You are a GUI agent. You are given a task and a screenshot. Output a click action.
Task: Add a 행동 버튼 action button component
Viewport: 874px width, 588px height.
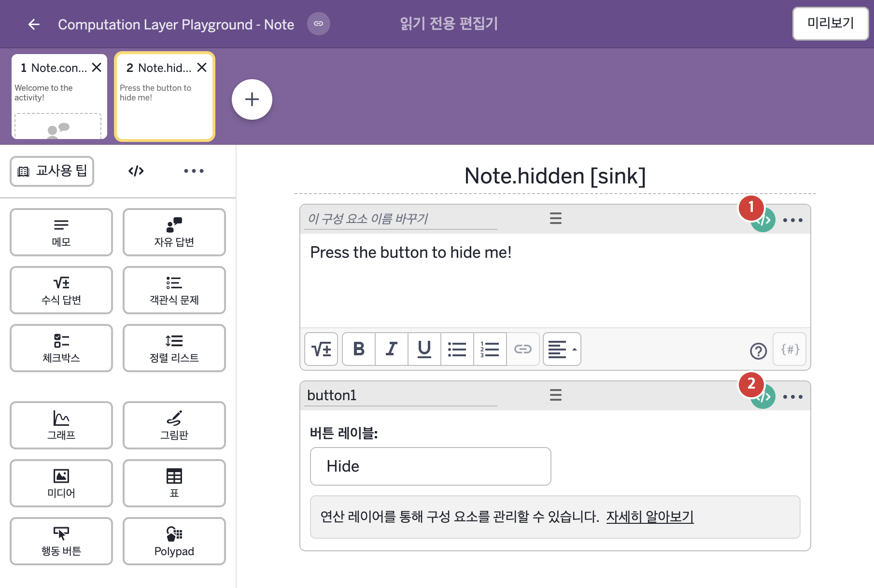[x=61, y=541]
